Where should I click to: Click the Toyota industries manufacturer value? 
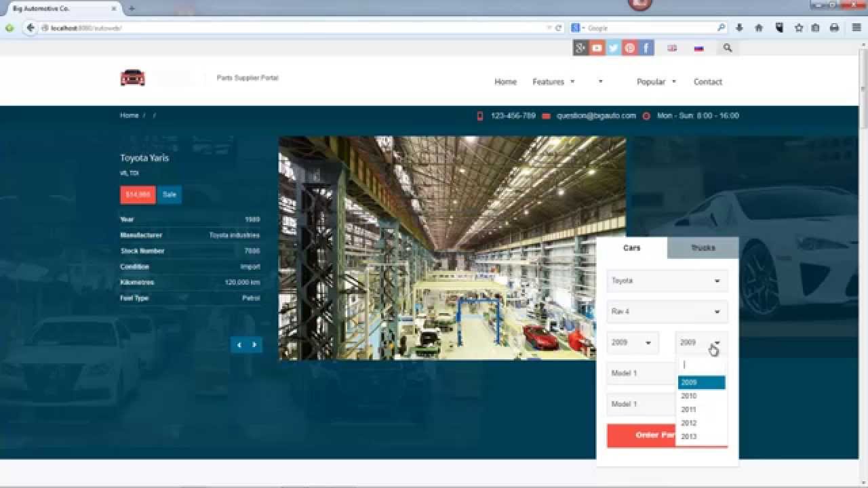tap(235, 235)
